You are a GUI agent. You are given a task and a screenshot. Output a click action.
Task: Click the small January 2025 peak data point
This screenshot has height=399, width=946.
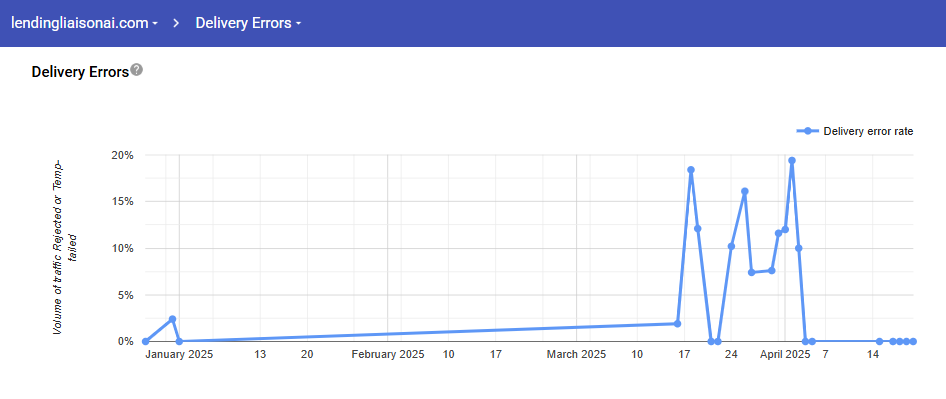173,319
